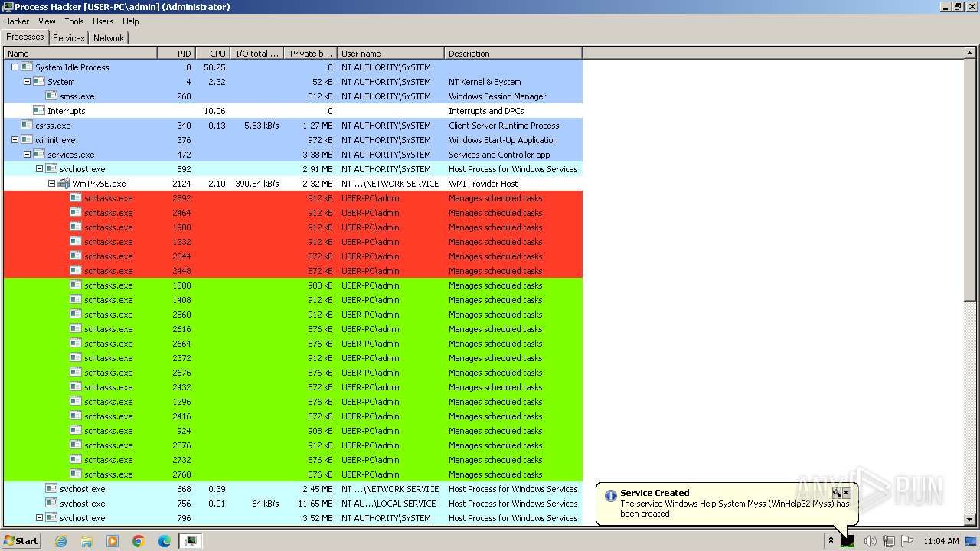Viewport: 980px width, 551px height.
Task: Open the View menu
Action: coord(47,21)
